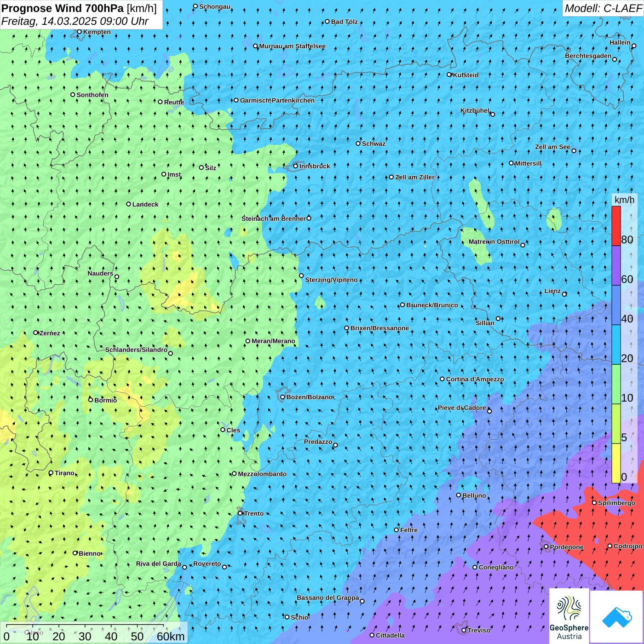Click the Berchtesgaden label
This screenshot has width=644, height=644.
(x=588, y=56)
